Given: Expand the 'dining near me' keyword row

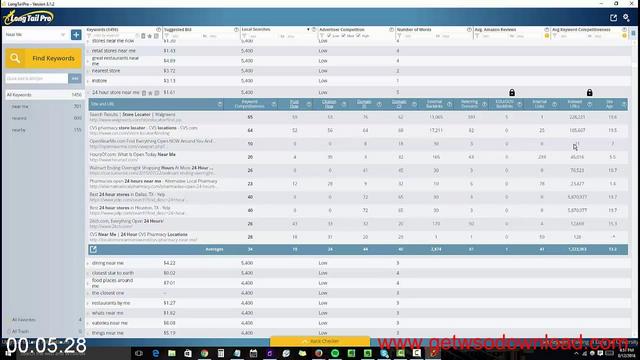Looking at the screenshot, I should (x=88, y=263).
